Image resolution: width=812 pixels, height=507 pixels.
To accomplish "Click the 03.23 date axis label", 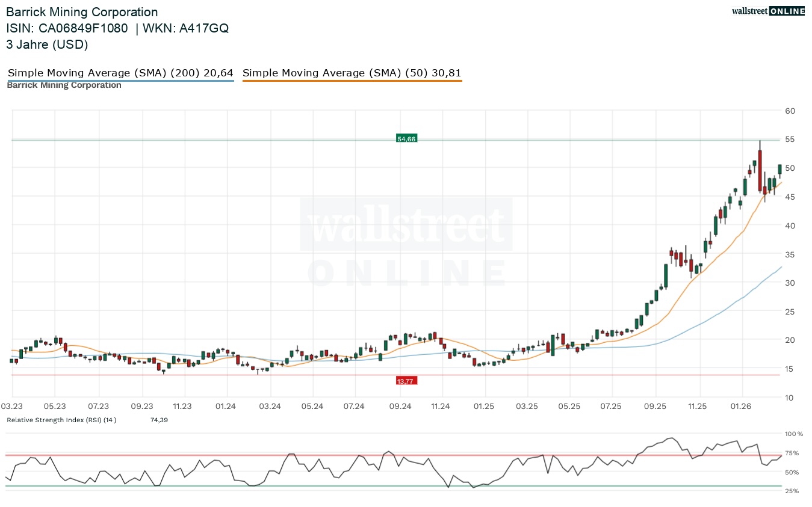I will 12,407.
